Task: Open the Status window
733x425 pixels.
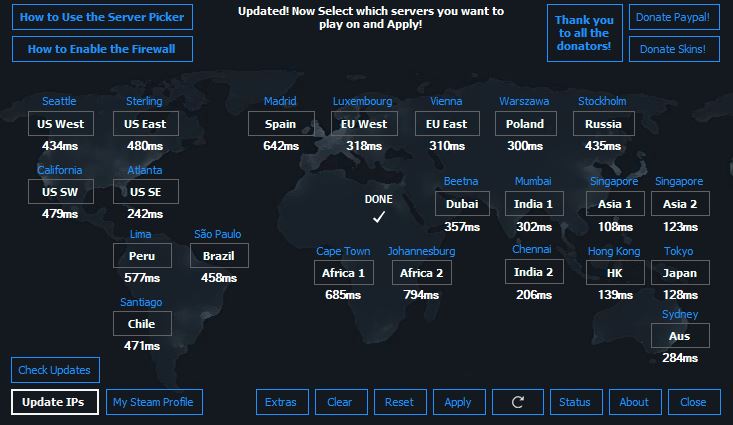Action: 575,402
